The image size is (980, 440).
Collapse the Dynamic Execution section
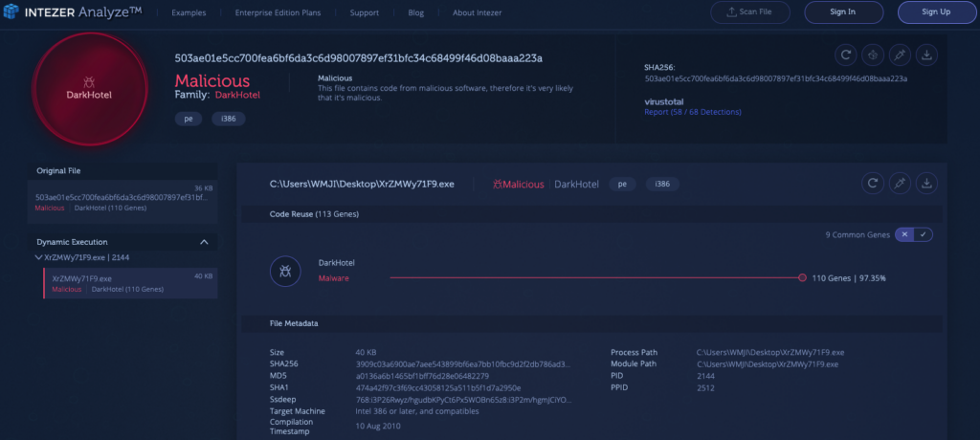point(204,242)
